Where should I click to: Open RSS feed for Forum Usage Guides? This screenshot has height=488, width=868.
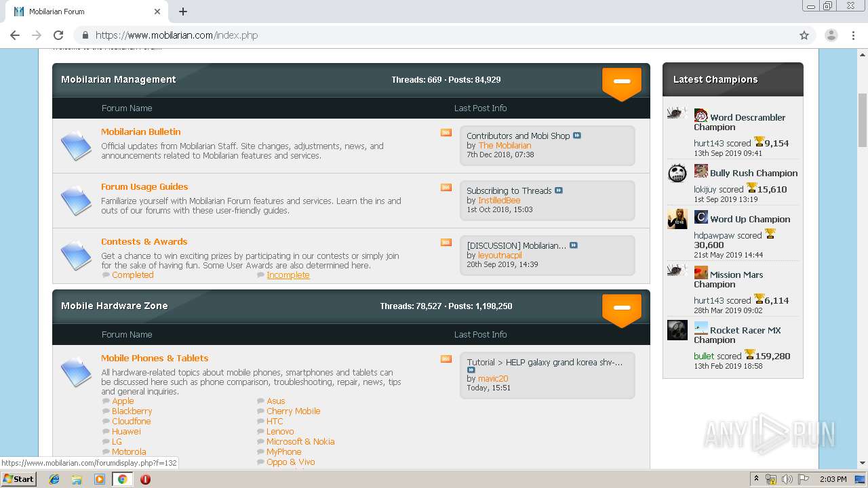pos(446,188)
